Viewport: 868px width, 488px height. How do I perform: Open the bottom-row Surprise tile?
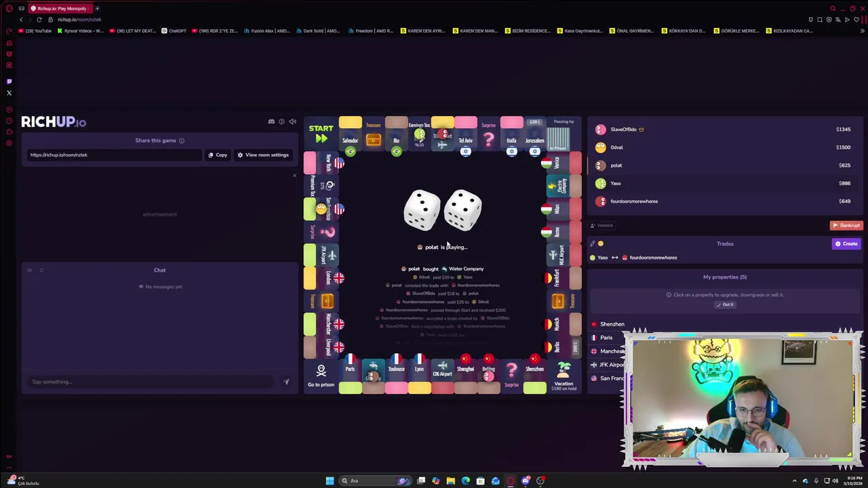(511, 375)
